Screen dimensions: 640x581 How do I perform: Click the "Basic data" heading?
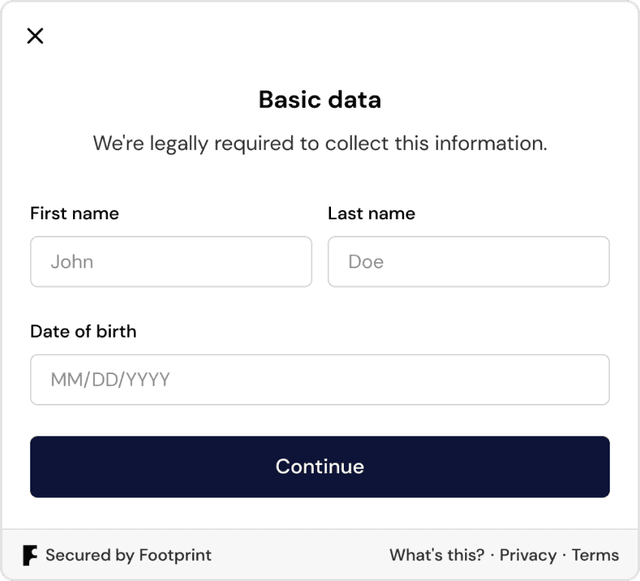point(320,100)
